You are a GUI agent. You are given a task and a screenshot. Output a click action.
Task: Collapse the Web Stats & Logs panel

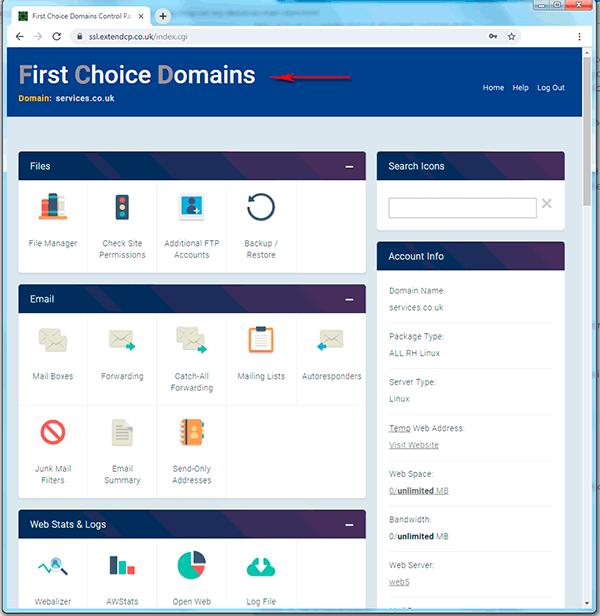tap(349, 525)
